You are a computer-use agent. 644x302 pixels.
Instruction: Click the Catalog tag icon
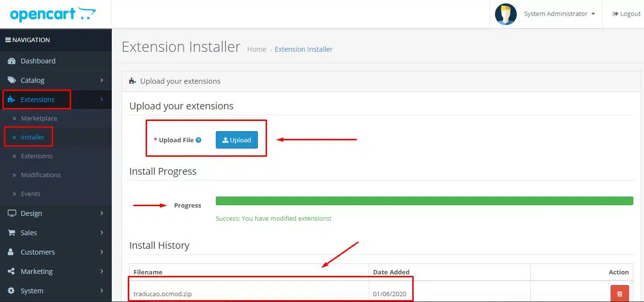(x=12, y=80)
